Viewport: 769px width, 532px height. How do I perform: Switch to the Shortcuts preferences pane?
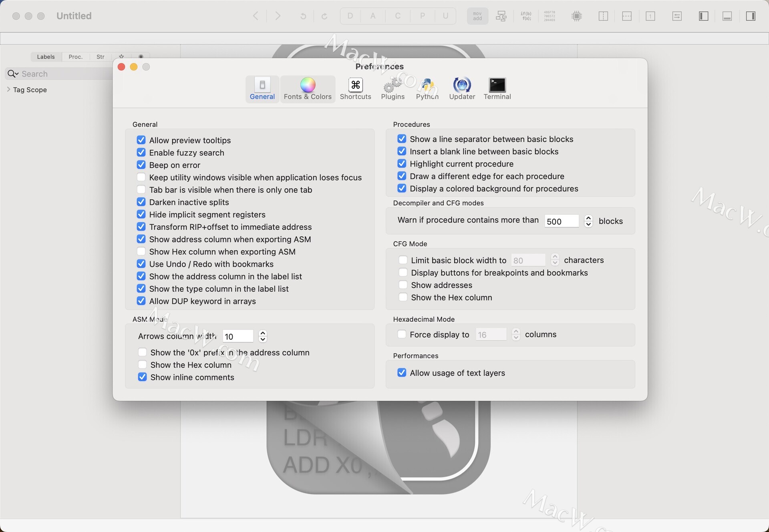(x=355, y=89)
